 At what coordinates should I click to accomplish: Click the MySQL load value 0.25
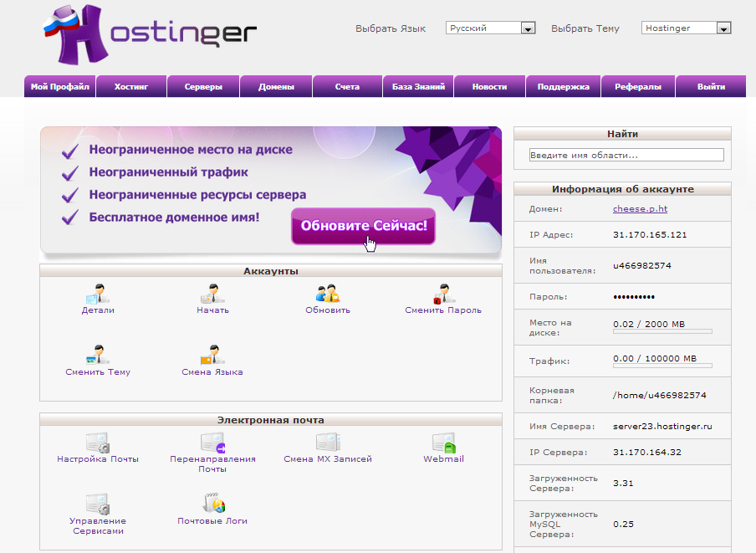[x=623, y=524]
